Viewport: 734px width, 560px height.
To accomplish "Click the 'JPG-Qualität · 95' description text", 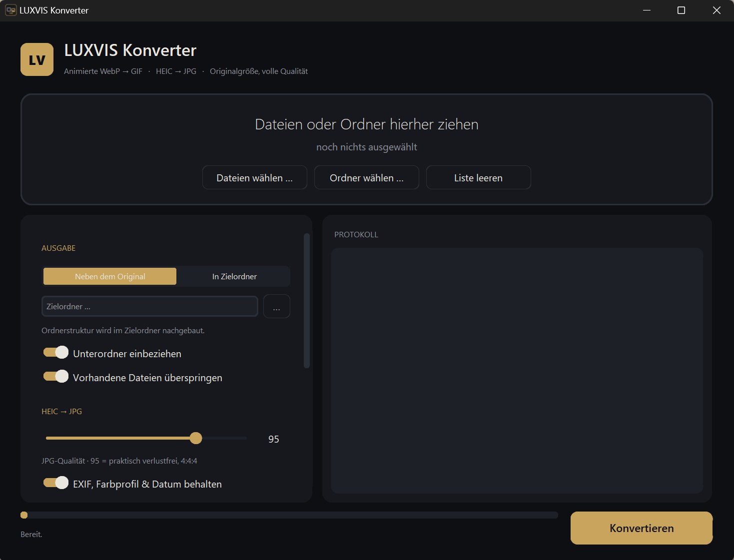I will pos(119,461).
